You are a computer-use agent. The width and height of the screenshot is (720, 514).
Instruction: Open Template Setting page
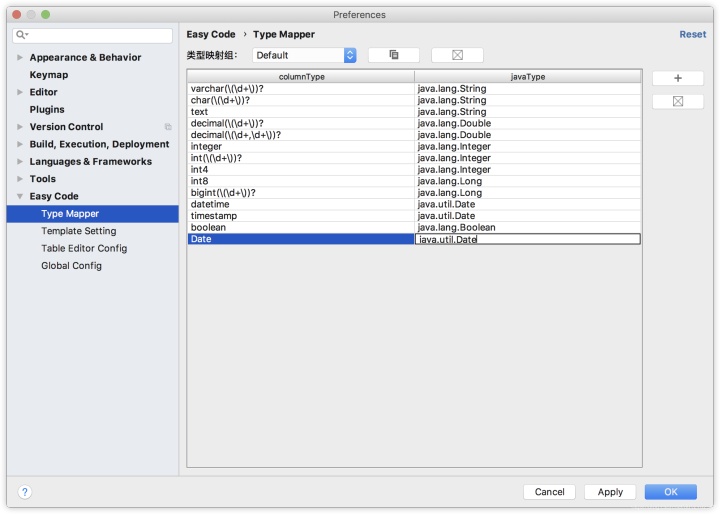pyautogui.click(x=79, y=231)
